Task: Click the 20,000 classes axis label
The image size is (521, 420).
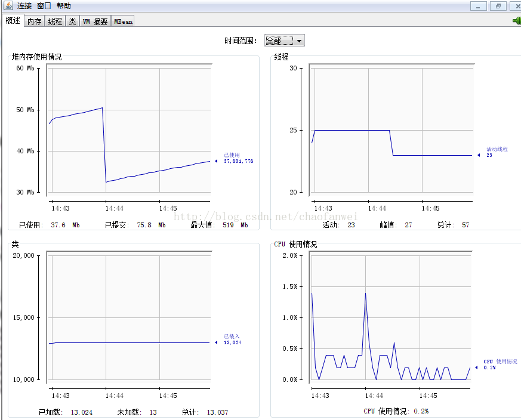Action: click(24, 255)
